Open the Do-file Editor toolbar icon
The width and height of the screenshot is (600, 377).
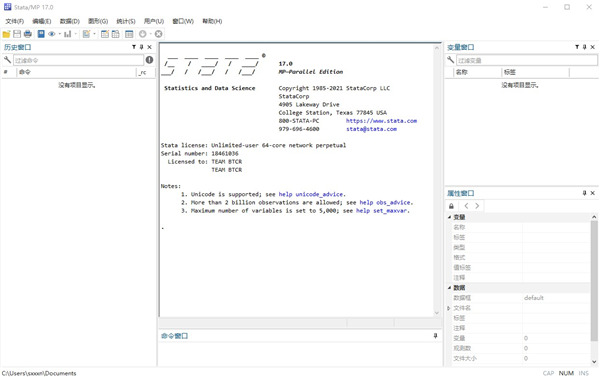86,34
